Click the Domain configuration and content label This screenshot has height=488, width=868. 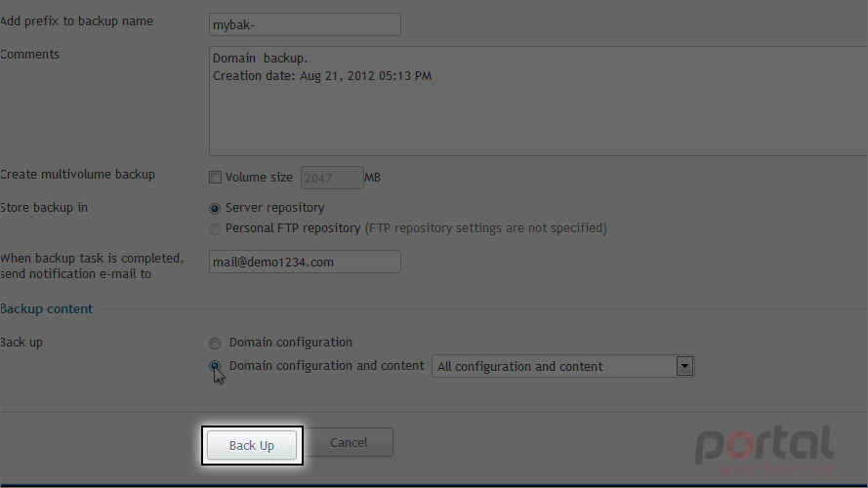(x=327, y=366)
